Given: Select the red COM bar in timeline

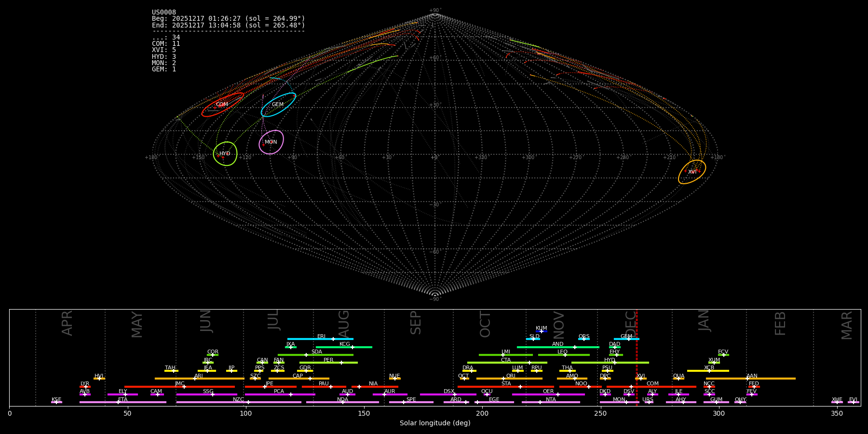Looking at the screenshot, I should point(651,387).
